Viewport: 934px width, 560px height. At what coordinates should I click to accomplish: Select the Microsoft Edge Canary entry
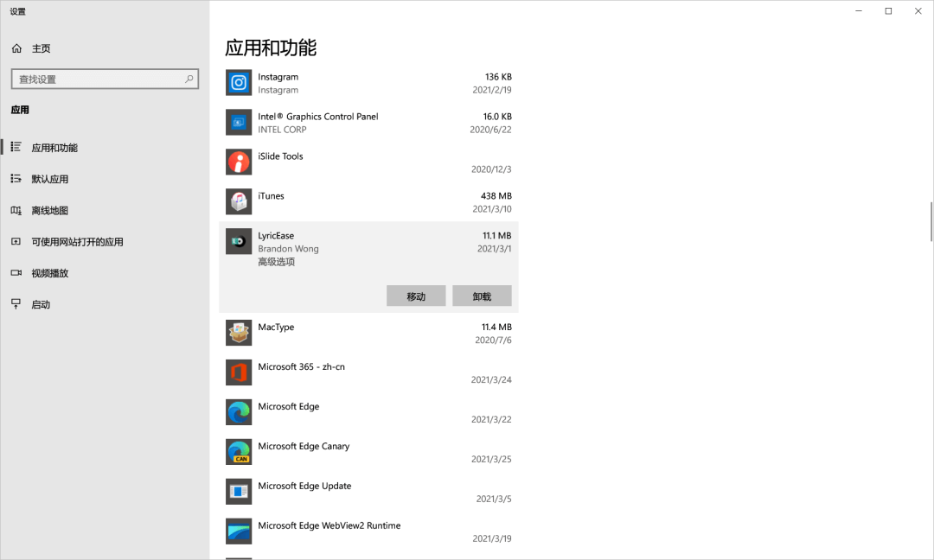click(x=304, y=446)
